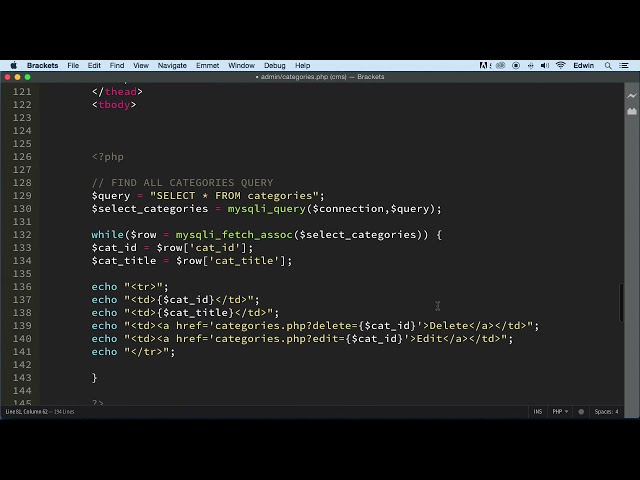The image size is (640, 480).
Task: Open the Emmet menu
Action: pyautogui.click(x=207, y=65)
